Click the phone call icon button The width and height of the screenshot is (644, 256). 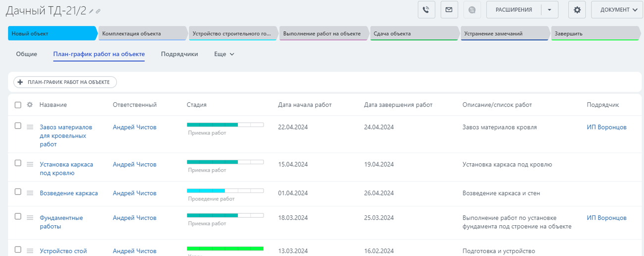click(426, 10)
